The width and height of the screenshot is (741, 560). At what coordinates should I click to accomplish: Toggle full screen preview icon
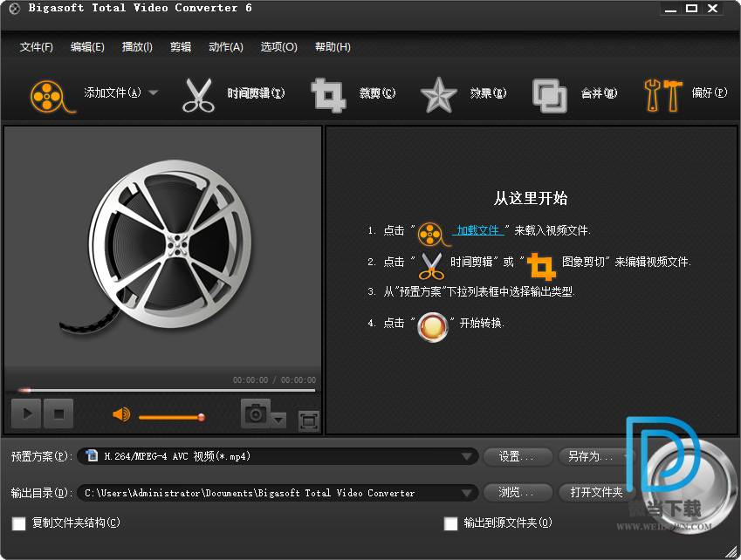tap(309, 420)
